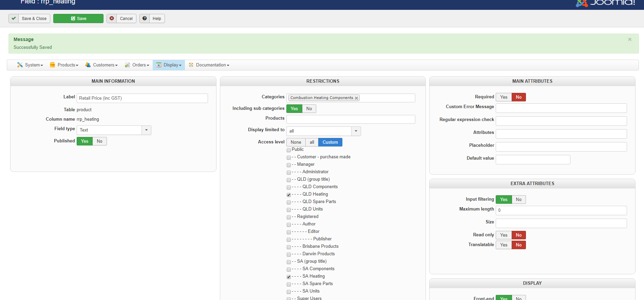This screenshot has width=644, height=300.
Task: Check the Editor access checkbox
Action: 289,232
